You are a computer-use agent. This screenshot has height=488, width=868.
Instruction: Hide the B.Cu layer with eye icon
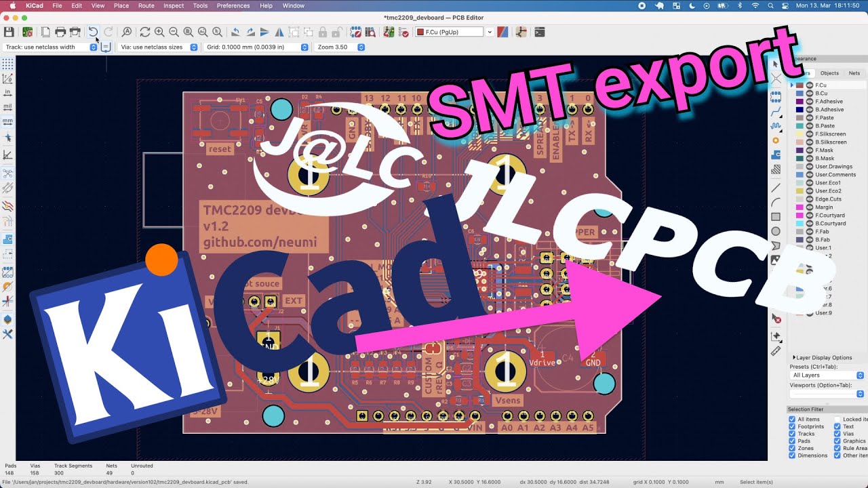tap(810, 94)
